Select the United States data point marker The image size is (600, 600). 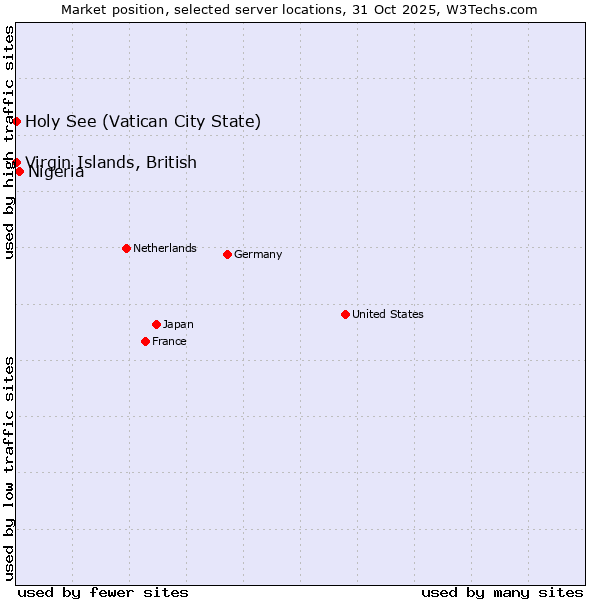point(345,314)
